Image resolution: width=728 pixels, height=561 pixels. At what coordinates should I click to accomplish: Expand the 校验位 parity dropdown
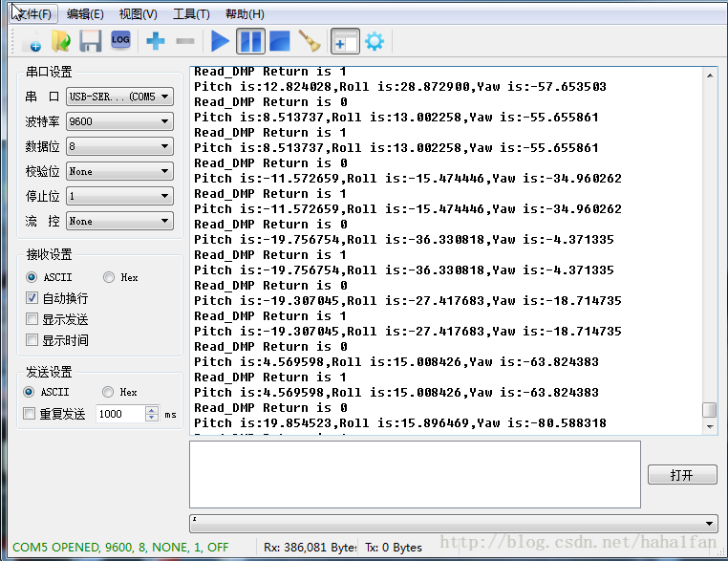click(119, 171)
